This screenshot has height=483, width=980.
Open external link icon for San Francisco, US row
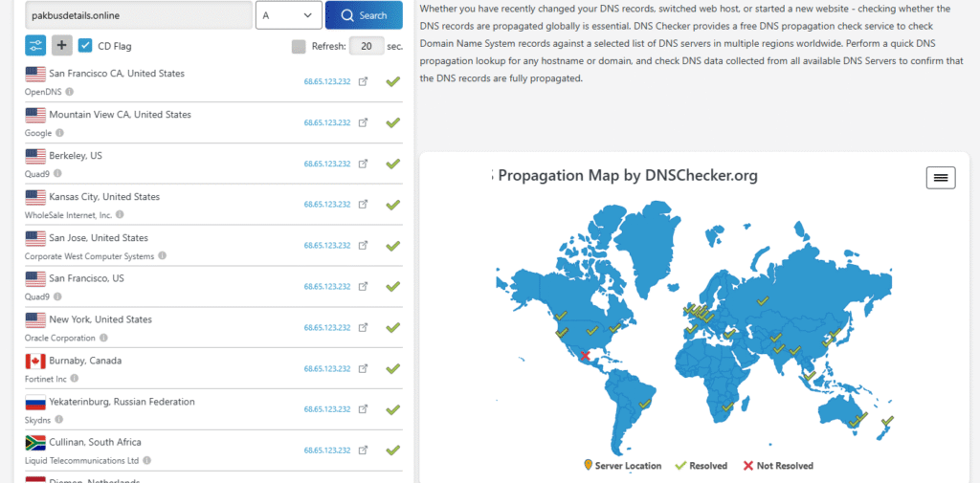pyautogui.click(x=363, y=286)
